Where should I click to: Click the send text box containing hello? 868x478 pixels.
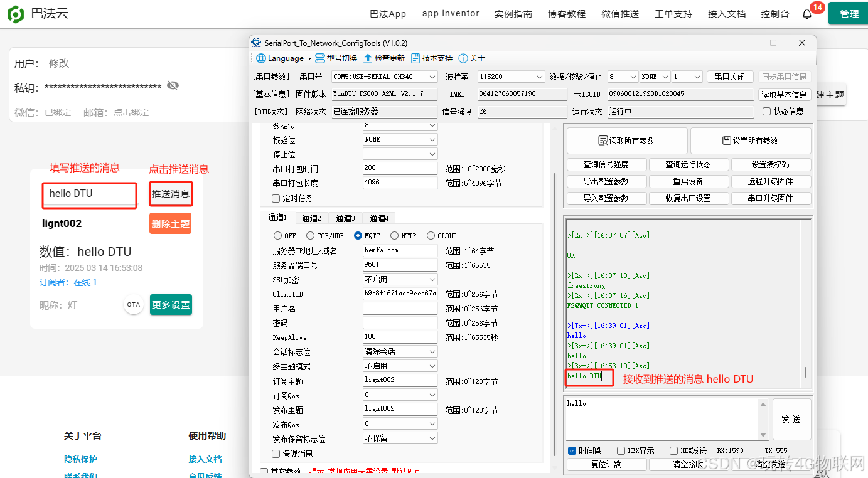pyautogui.click(x=663, y=419)
